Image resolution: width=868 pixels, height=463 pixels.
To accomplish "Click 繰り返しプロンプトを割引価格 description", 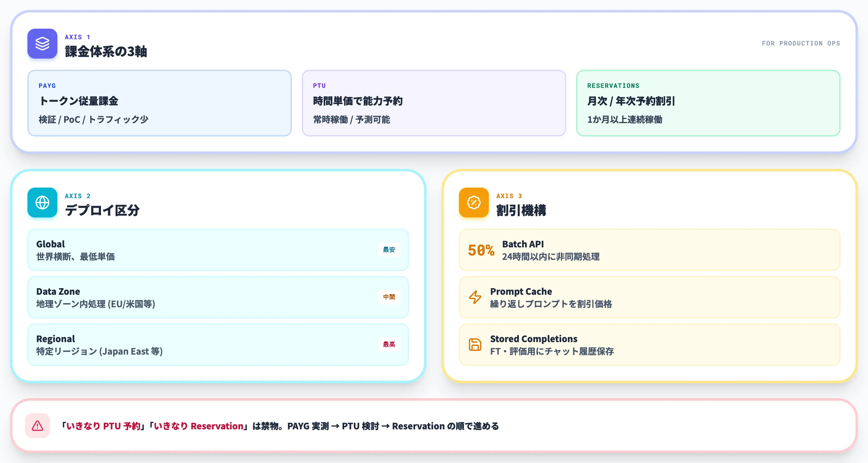I will click(x=551, y=304).
